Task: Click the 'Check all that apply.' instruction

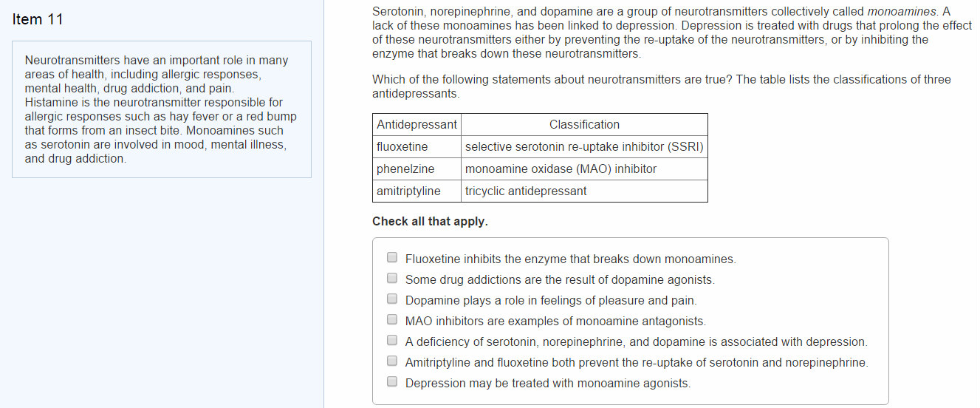Action: coord(430,222)
